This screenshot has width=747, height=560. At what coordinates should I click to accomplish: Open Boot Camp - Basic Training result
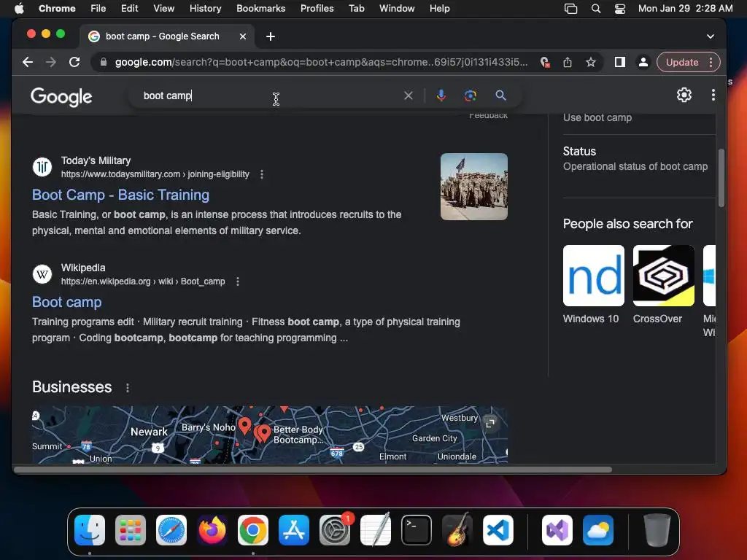pos(120,195)
